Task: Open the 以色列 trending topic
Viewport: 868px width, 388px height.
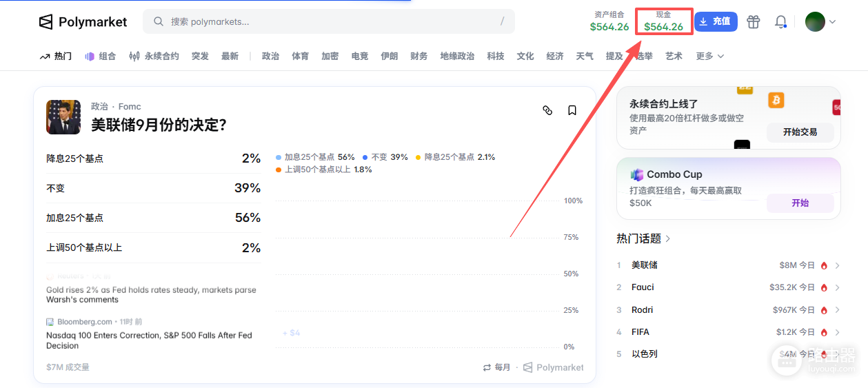Action: pos(645,354)
